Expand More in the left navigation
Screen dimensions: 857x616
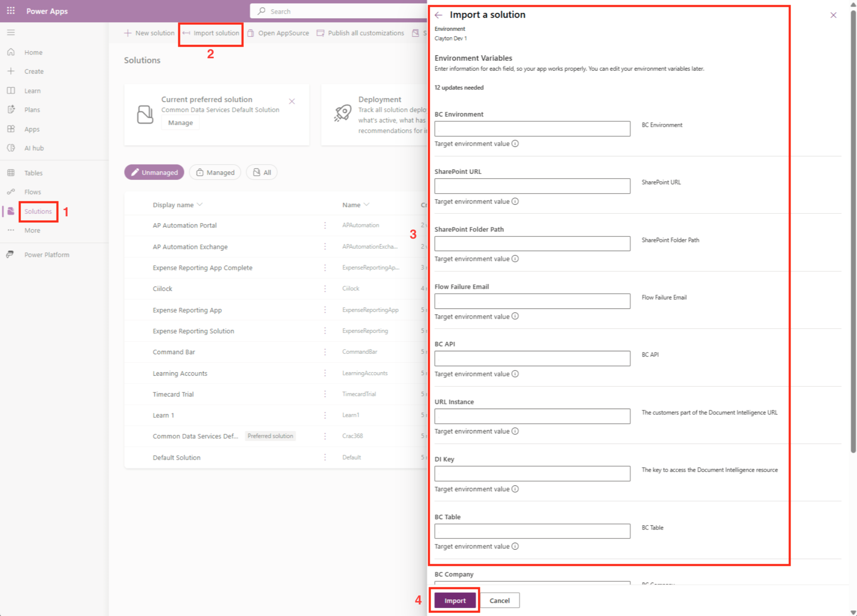[32, 230]
